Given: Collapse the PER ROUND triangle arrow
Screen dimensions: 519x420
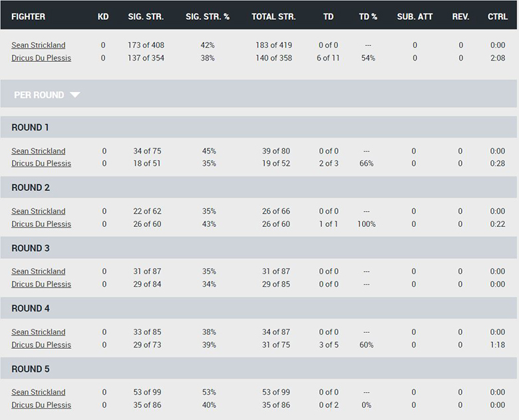Looking at the screenshot, I should [x=75, y=95].
